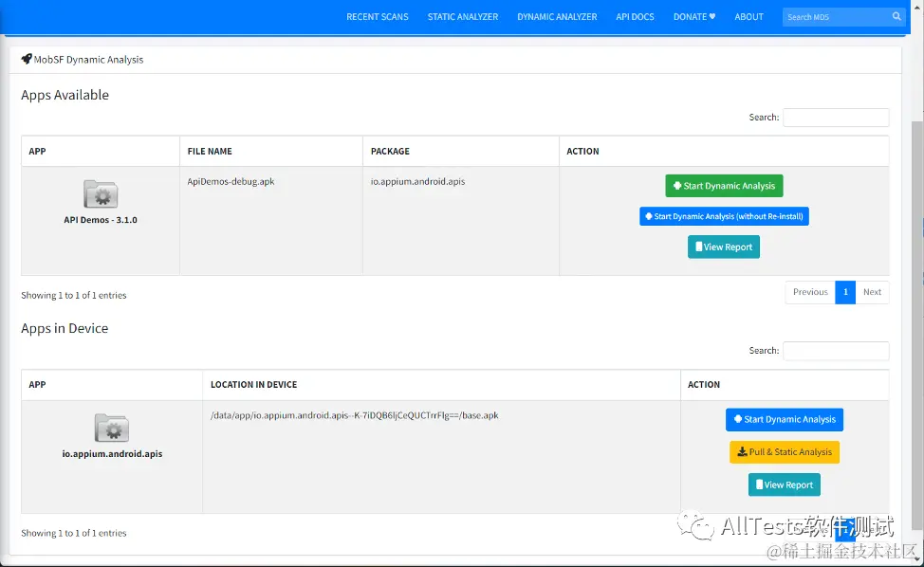View Report for API Demos
Image resolution: width=924 pixels, height=567 pixels.
click(x=724, y=247)
